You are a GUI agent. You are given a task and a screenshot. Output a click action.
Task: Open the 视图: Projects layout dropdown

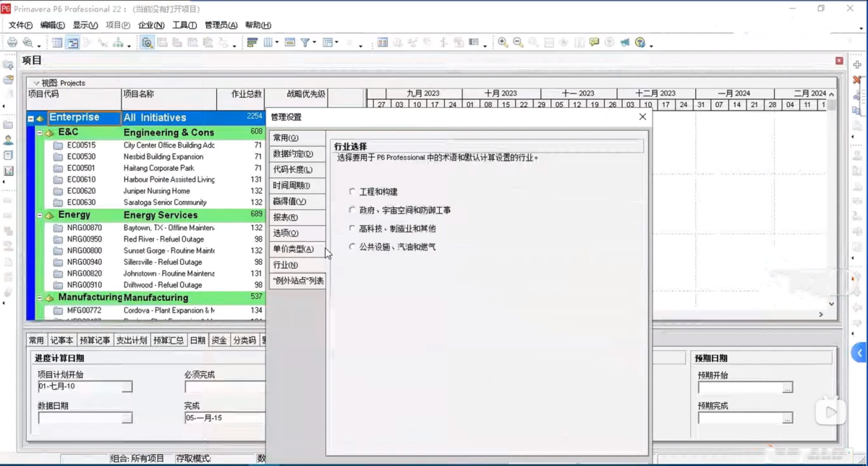(x=36, y=83)
